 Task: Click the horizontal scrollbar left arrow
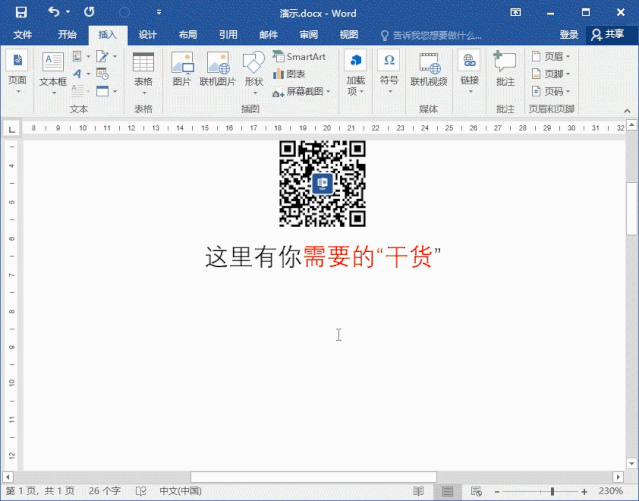click(7, 477)
